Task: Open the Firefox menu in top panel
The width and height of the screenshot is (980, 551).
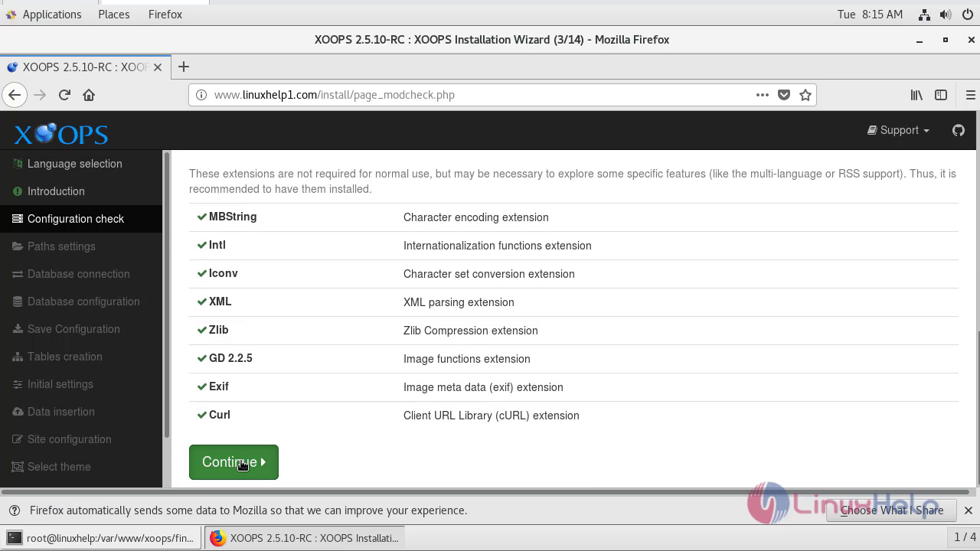Action: [x=165, y=15]
